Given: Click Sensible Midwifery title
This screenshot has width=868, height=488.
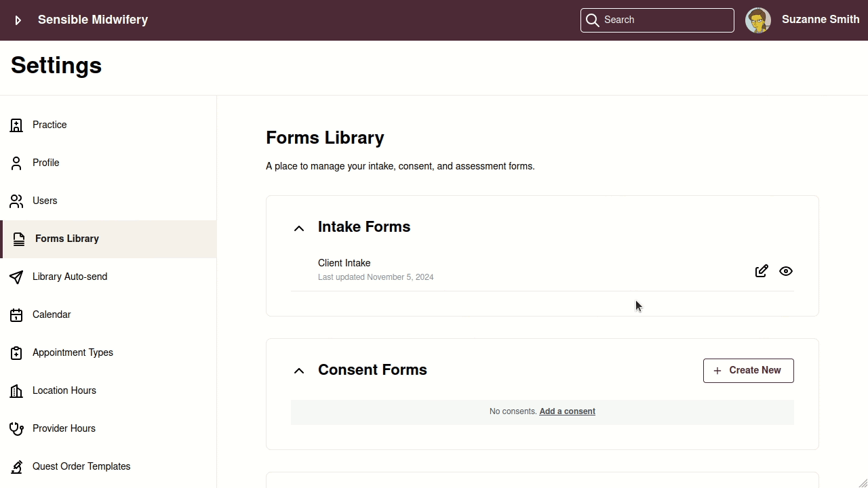Looking at the screenshot, I should pos(93,20).
